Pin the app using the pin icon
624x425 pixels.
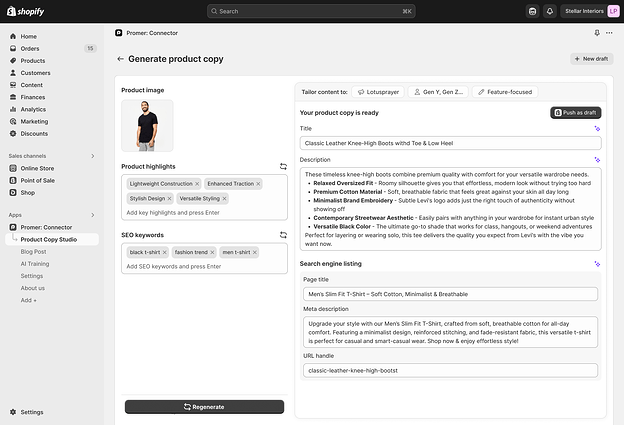point(597,33)
